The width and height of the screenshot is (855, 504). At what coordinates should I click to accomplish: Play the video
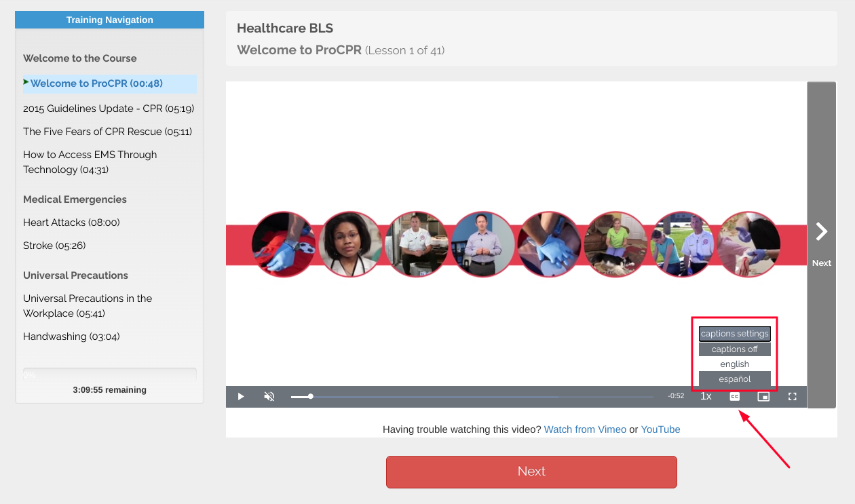[x=241, y=396]
